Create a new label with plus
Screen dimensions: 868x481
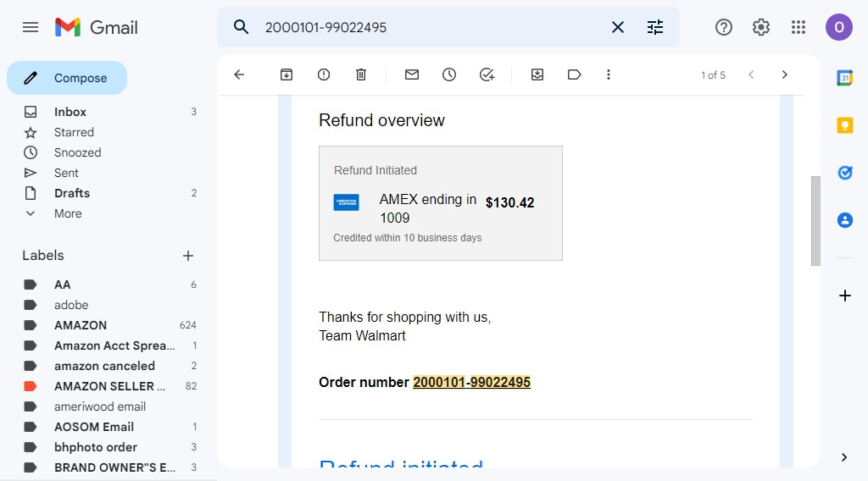187,256
